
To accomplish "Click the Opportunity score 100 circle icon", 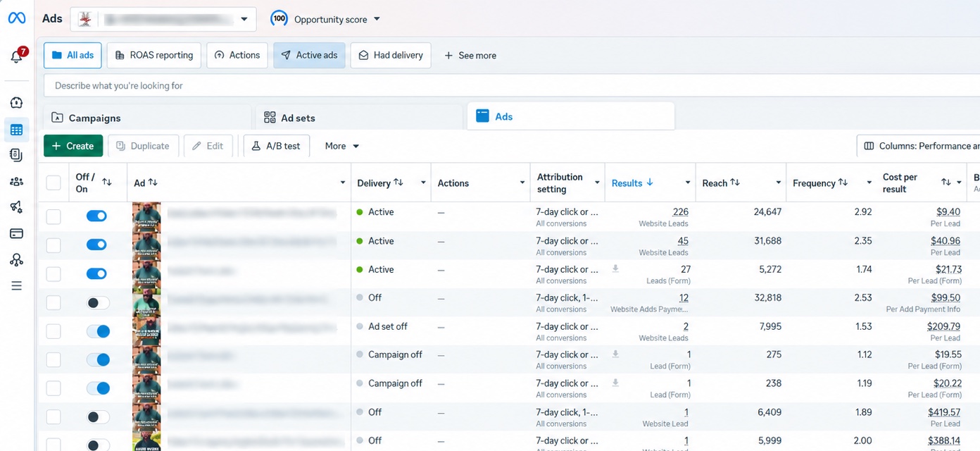I will pyautogui.click(x=279, y=19).
